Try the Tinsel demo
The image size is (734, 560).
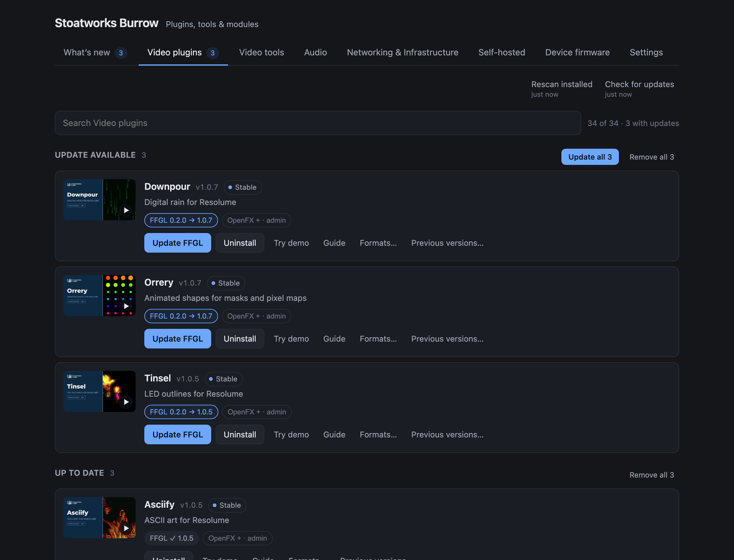(x=291, y=435)
